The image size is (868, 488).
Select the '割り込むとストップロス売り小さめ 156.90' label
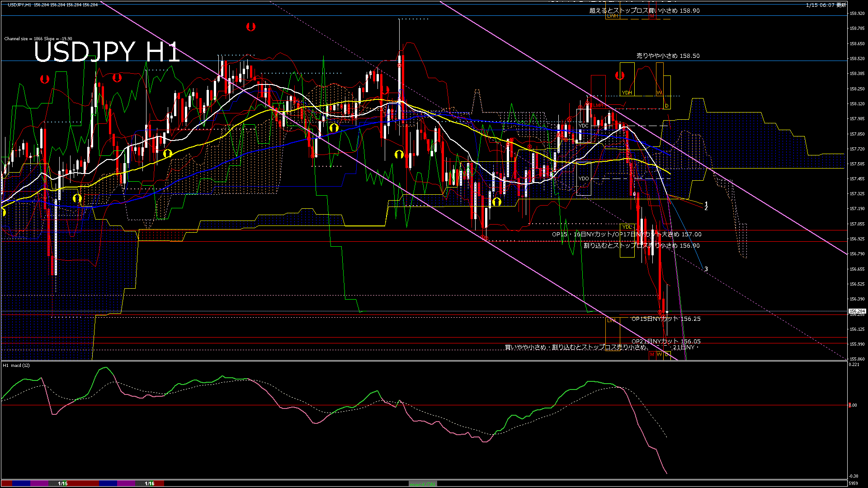[x=642, y=246]
